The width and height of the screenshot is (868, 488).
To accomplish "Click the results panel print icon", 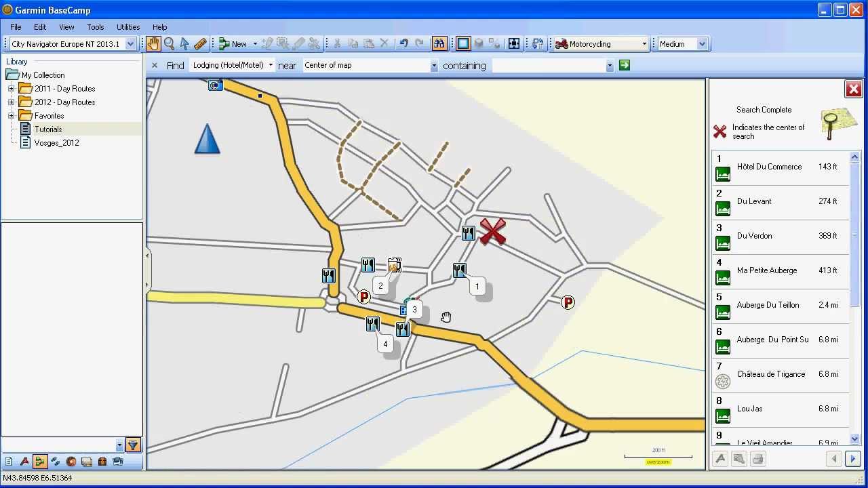I will [758, 459].
